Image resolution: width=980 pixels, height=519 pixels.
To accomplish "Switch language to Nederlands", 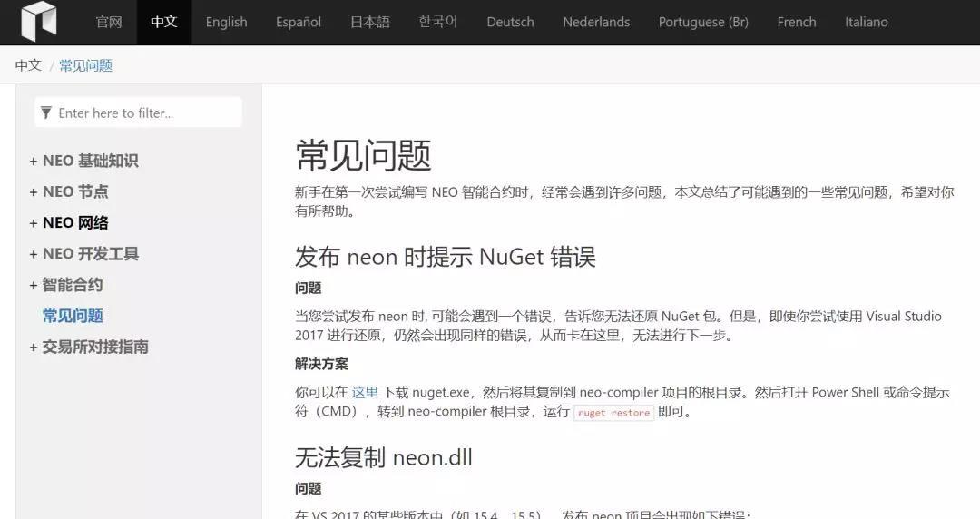I will (596, 22).
